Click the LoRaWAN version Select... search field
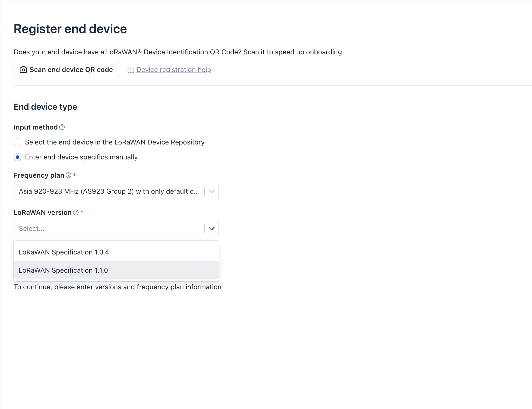Viewport: 532px width, 409px height. pos(109,229)
